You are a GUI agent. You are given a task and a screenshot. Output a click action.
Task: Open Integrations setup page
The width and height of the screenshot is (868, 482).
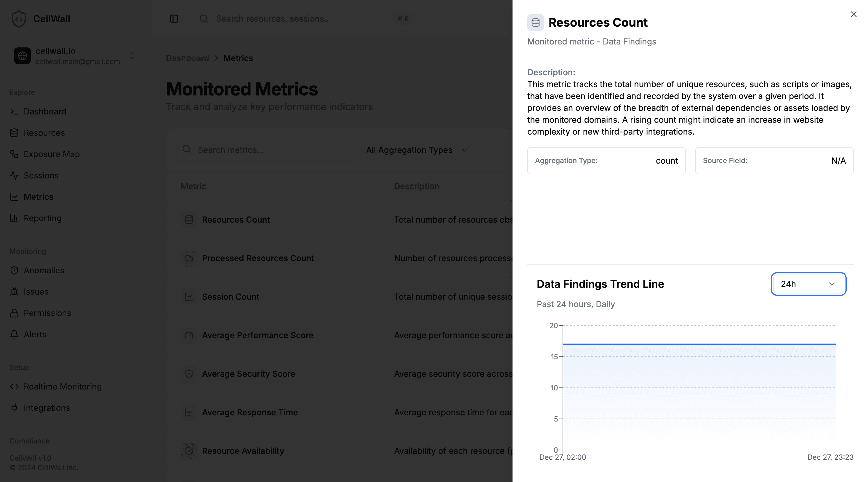tap(47, 408)
